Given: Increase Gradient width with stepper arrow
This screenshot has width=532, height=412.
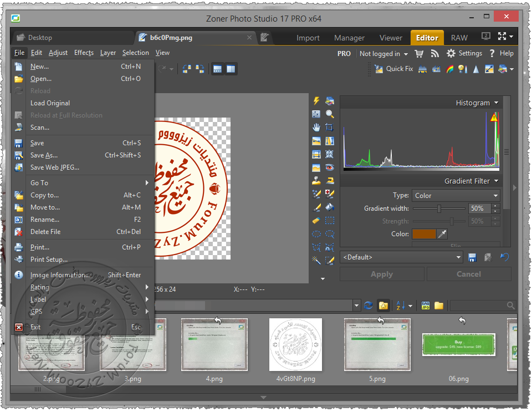Looking at the screenshot, I should pyautogui.click(x=495, y=206).
